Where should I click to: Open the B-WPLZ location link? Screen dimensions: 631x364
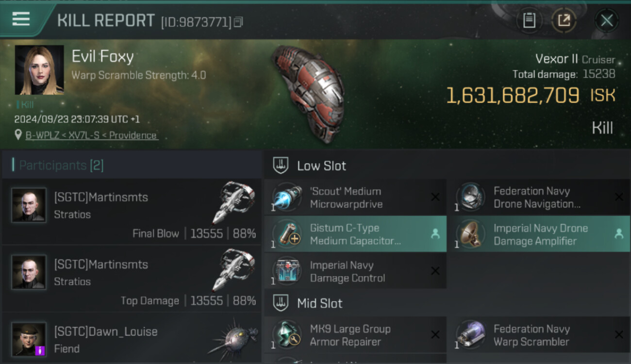tap(92, 135)
